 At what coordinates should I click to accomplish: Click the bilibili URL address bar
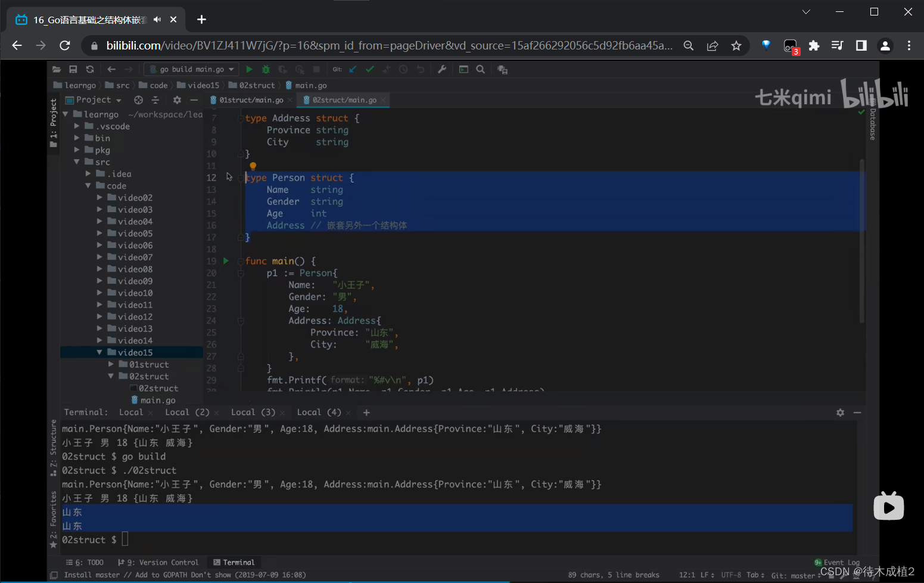point(389,46)
